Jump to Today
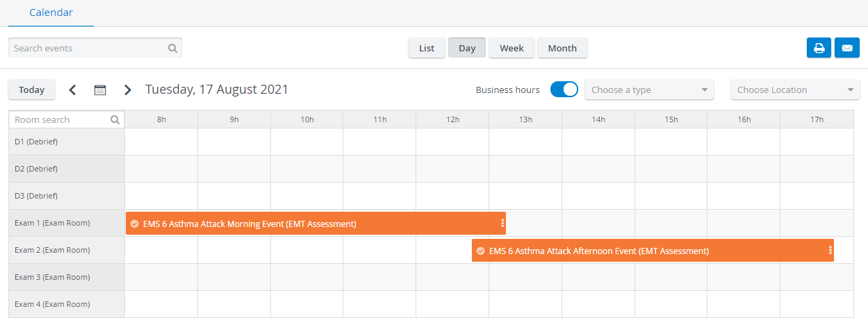The image size is (868, 318). [31, 90]
